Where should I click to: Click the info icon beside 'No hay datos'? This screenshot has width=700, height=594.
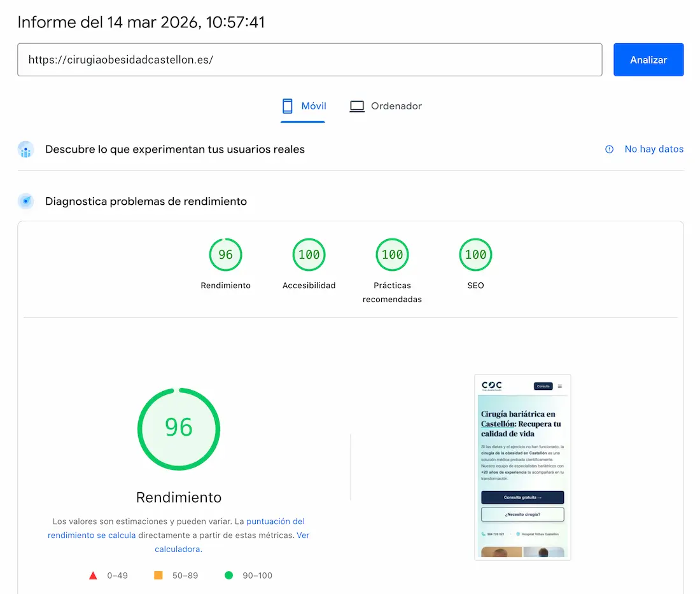(609, 149)
